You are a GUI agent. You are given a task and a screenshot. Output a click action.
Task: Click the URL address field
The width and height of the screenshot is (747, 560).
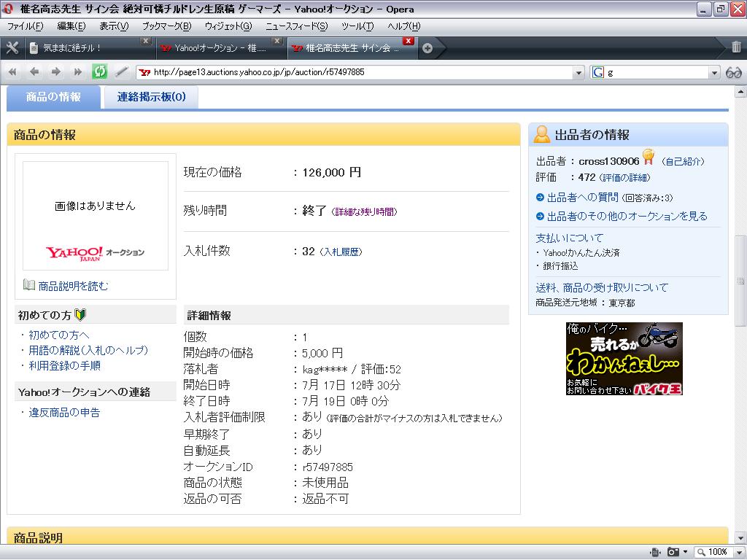click(x=362, y=72)
